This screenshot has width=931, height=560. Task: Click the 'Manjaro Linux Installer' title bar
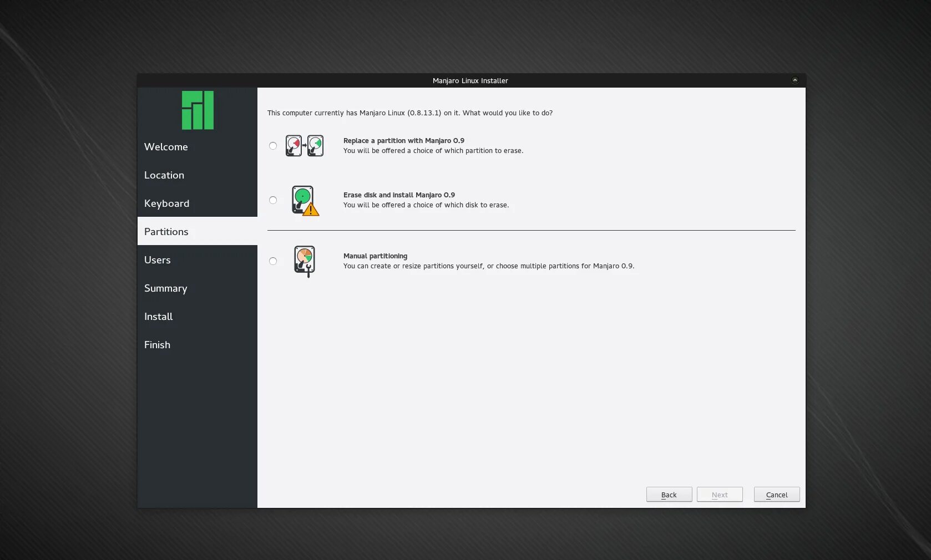click(x=470, y=80)
